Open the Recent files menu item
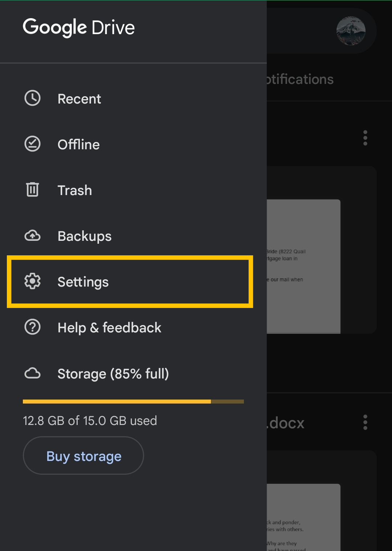392x551 pixels. point(79,99)
